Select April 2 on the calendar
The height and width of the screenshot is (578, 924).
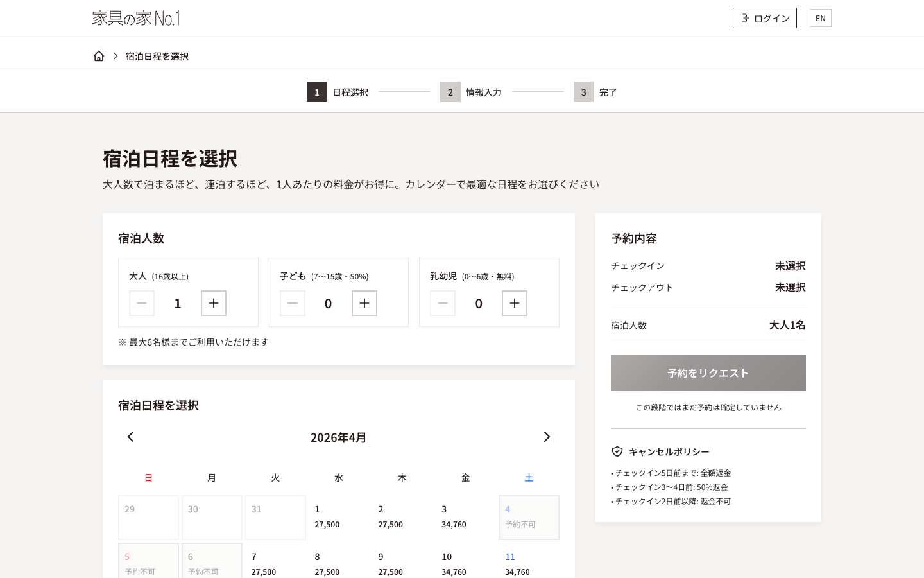[402, 518]
